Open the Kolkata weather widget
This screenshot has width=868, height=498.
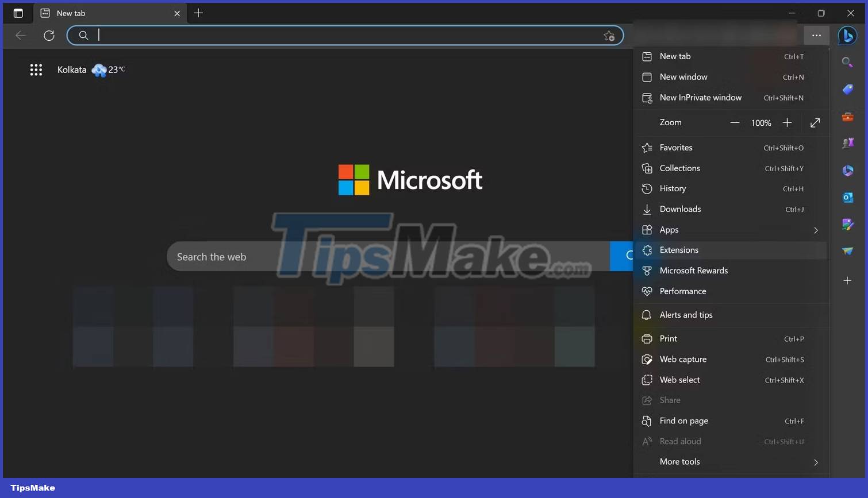92,70
